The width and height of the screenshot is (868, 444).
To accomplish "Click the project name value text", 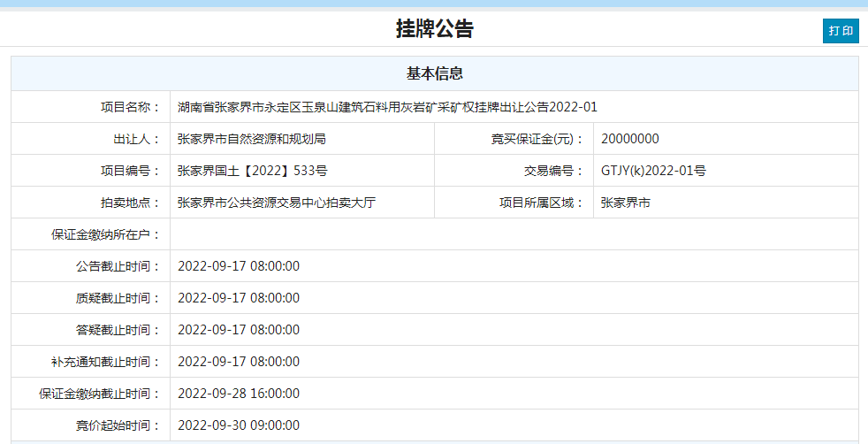I will tap(387, 107).
